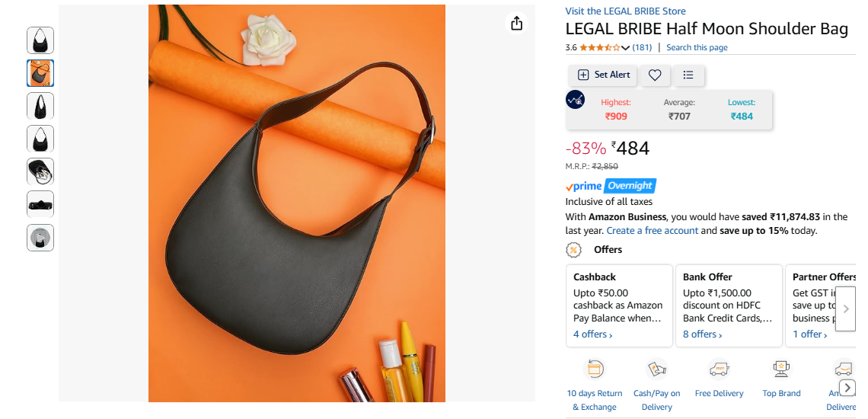Select the first black bag thumbnail
This screenshot has width=868, height=419.
pyautogui.click(x=40, y=40)
